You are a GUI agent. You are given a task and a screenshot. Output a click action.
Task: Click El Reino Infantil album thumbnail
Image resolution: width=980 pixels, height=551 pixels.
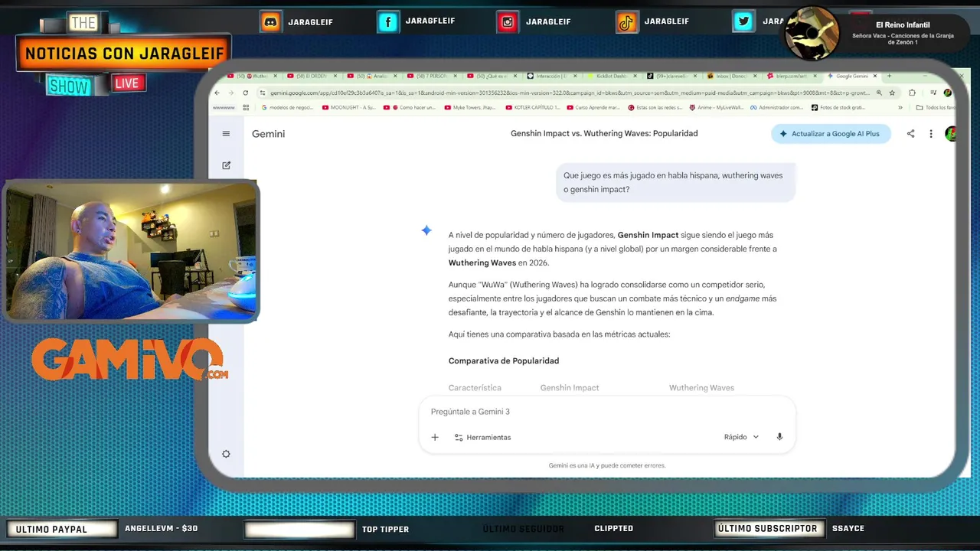coord(812,33)
